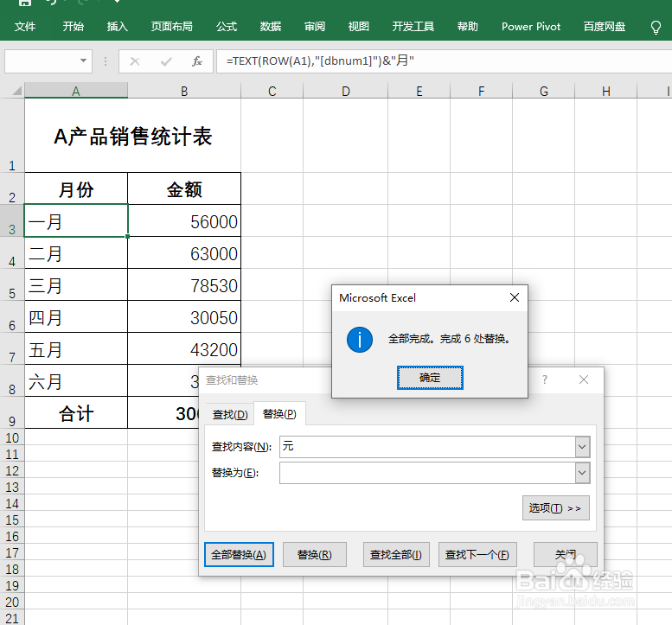Select column A header

point(76,91)
